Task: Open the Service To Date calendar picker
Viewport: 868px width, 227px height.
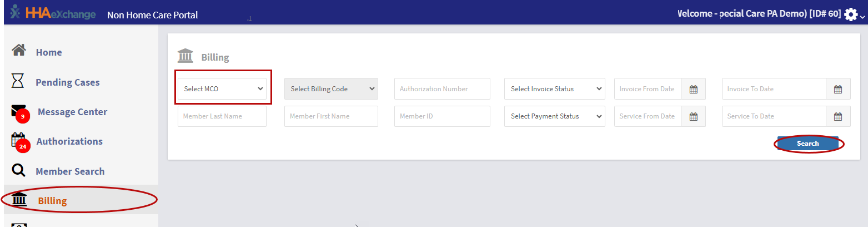Action: pos(838,116)
